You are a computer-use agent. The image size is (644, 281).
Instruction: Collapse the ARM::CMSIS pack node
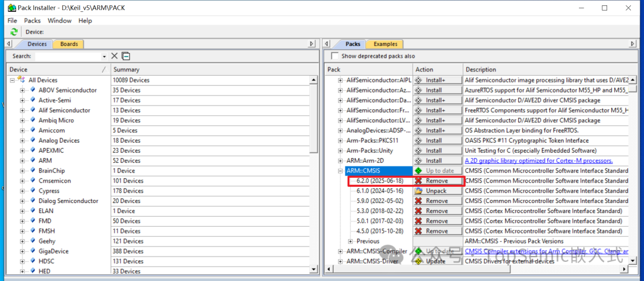[340, 171]
